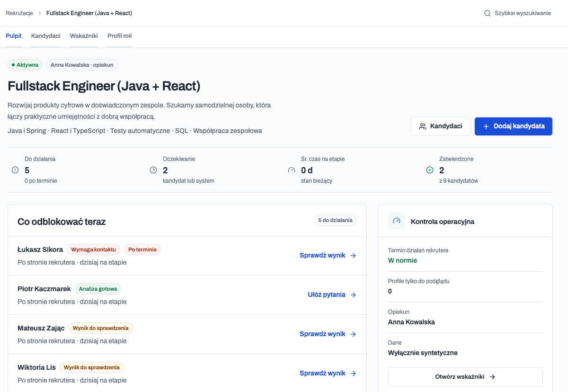Viewport: 568px width, 392px height.
Task: Click the Otwórz wskaźniki button
Action: point(465,377)
